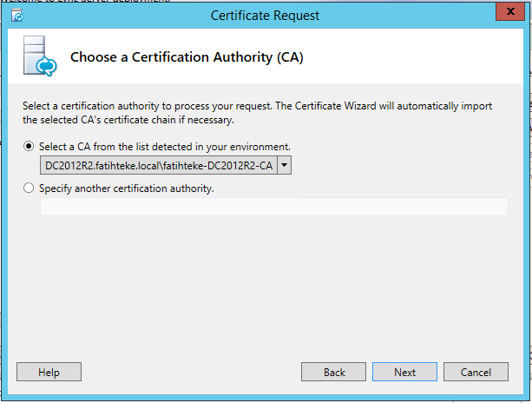Click the Choose a Certification Authority heading

tap(186, 58)
